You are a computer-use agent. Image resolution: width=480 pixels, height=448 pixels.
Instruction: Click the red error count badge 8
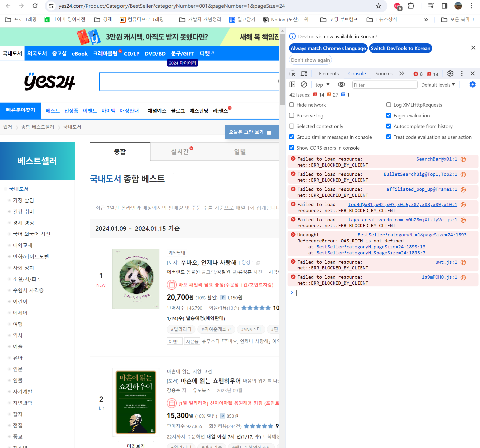click(x=418, y=74)
